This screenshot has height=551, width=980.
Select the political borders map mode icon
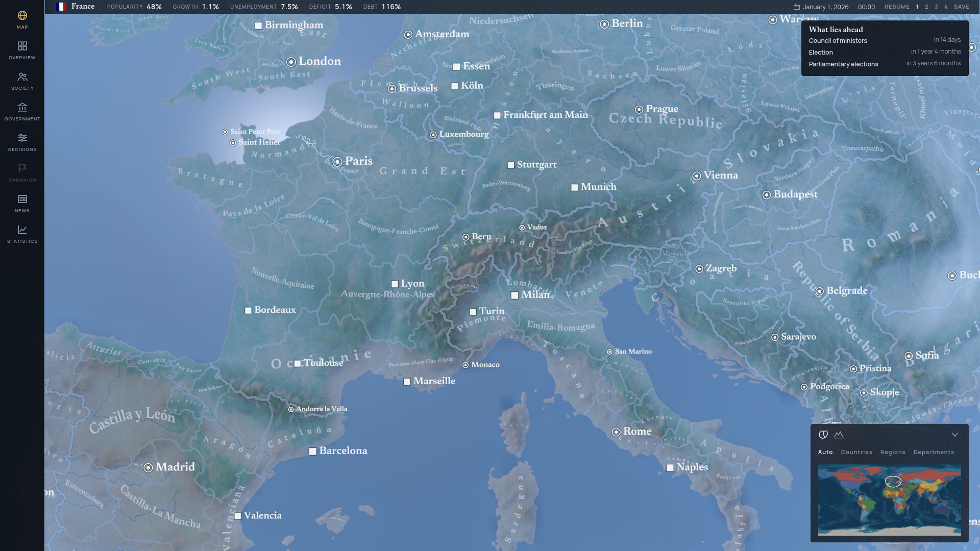pos(823,435)
